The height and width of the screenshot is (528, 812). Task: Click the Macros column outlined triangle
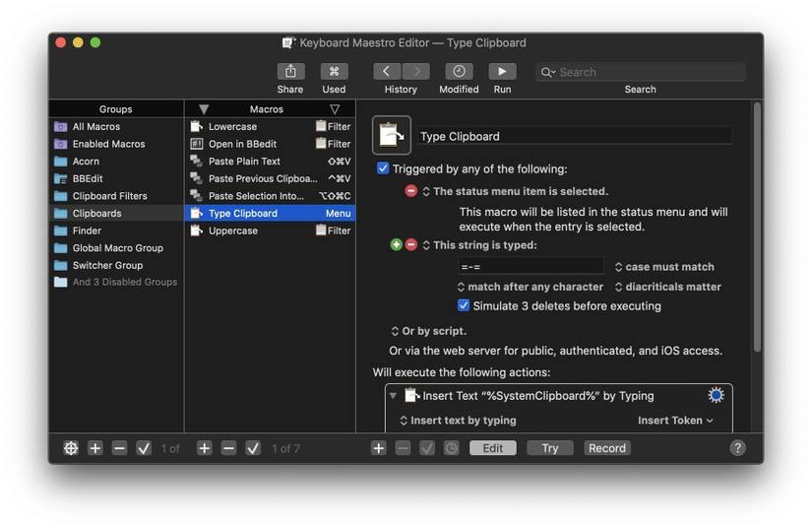click(335, 109)
